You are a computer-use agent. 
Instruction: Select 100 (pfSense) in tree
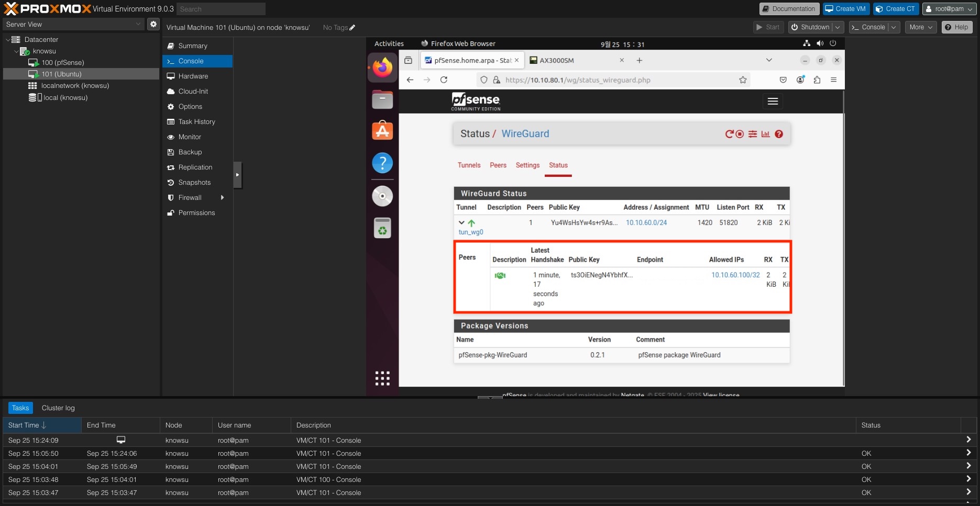pos(81,63)
